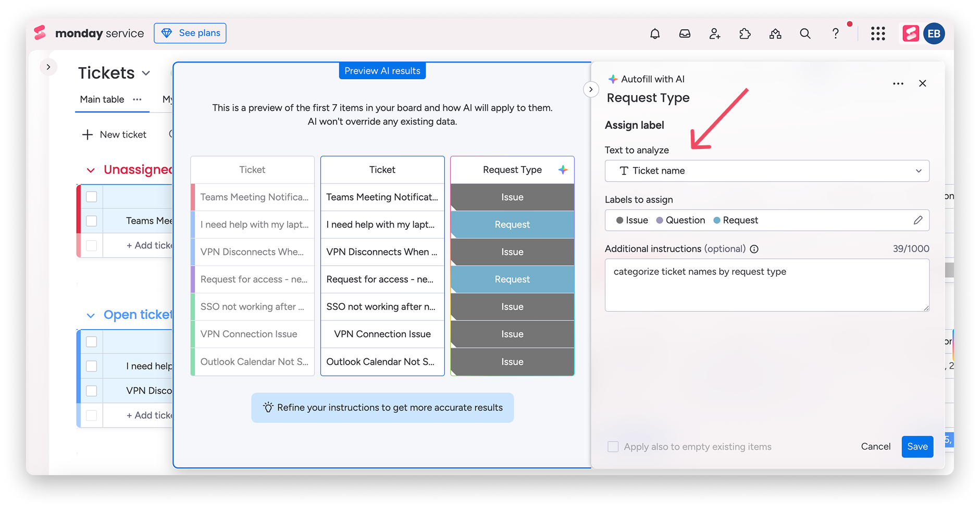The width and height of the screenshot is (980, 509).
Task: Click Issue result for VPN Connection Issue row
Action: click(512, 334)
